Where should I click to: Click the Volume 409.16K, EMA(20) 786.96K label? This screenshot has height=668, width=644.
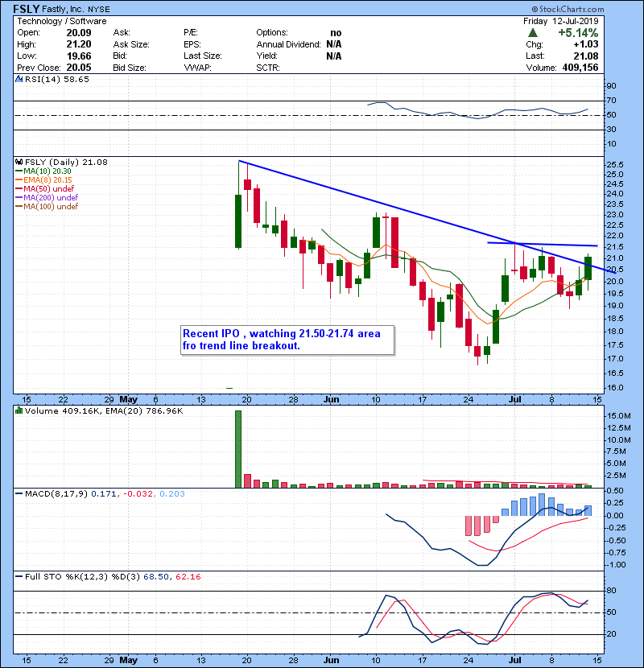tap(104, 411)
